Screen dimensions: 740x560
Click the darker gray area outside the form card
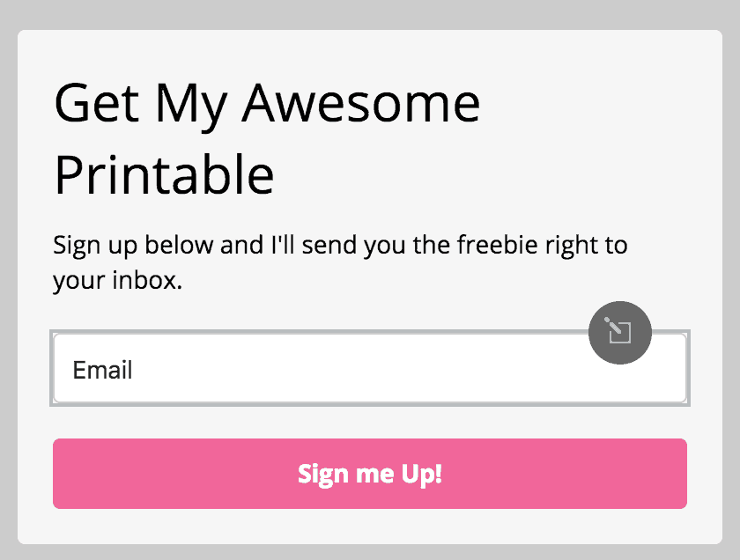point(370,14)
